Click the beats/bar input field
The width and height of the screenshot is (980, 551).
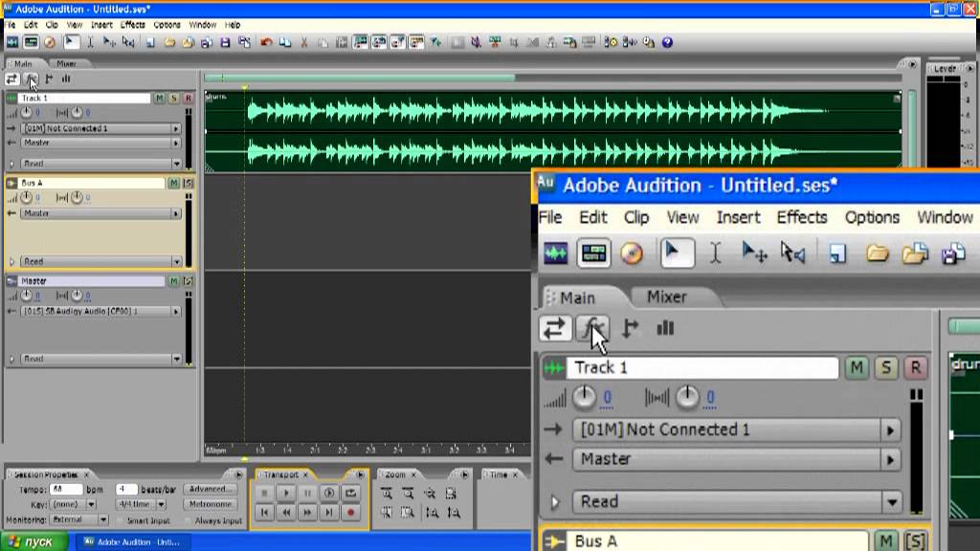tap(126, 489)
